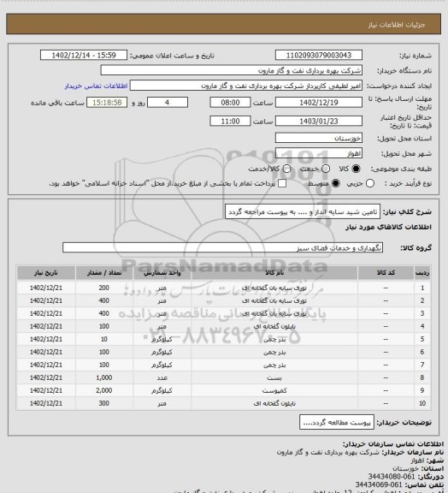The width and height of the screenshot is (448, 493).
Task: Click item name بذر چمن in row 6
Action: 274,352
